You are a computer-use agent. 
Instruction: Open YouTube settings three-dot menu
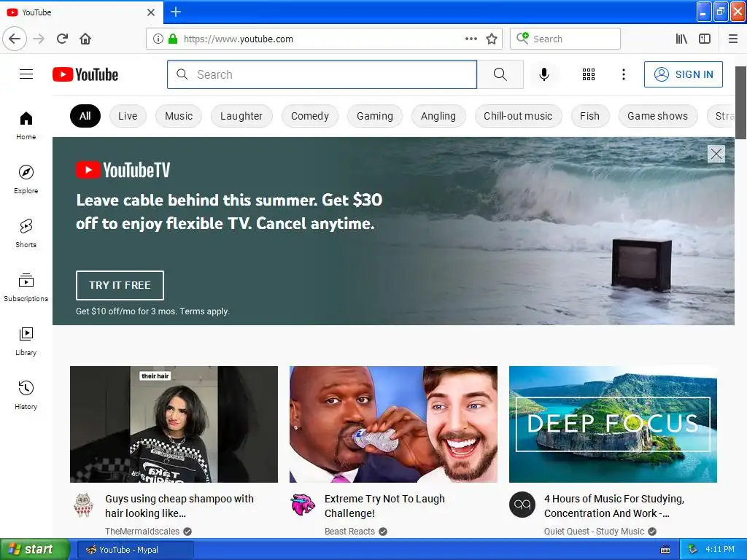[623, 74]
